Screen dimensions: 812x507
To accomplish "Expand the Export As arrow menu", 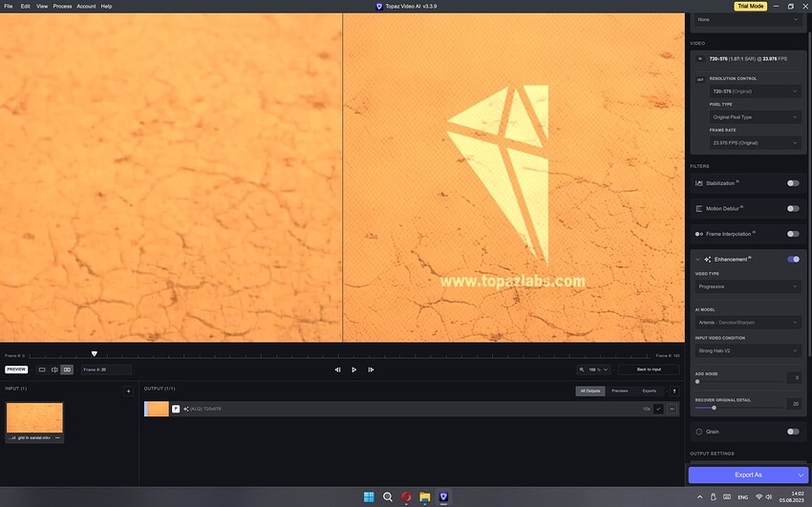I will (801, 475).
